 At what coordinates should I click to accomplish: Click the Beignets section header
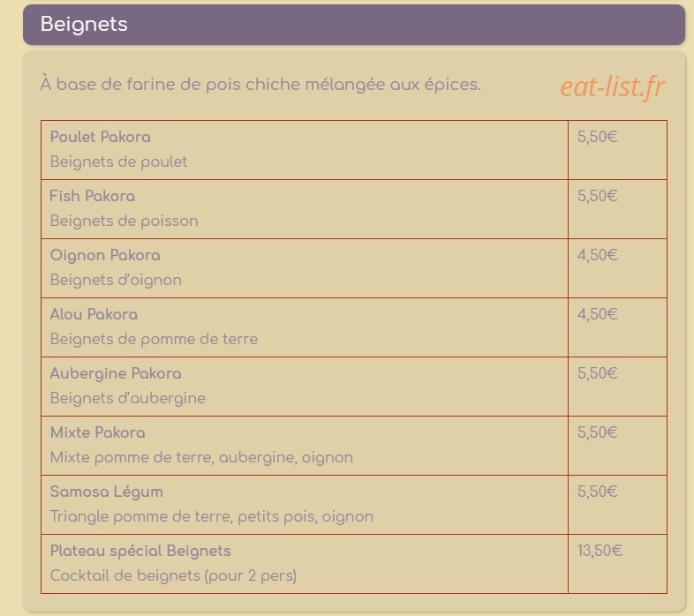pyautogui.click(x=354, y=25)
